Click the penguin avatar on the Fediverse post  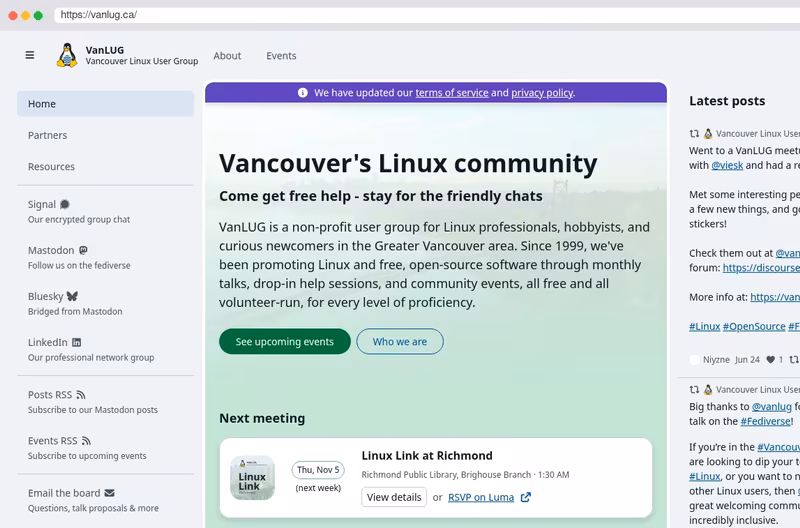(x=708, y=390)
